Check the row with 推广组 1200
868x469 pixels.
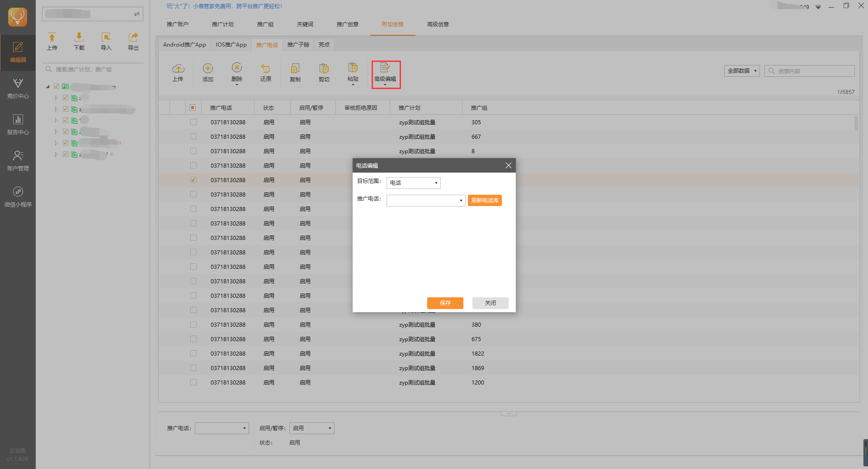193,382
